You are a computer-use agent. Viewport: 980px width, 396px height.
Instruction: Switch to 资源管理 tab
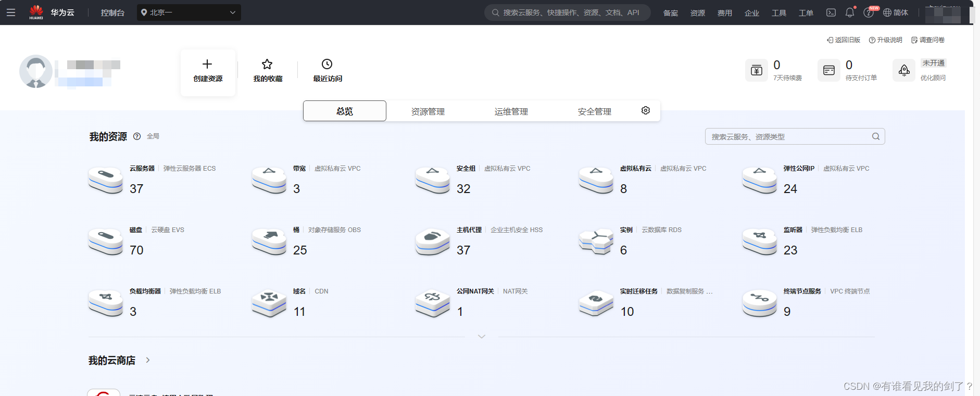(428, 111)
